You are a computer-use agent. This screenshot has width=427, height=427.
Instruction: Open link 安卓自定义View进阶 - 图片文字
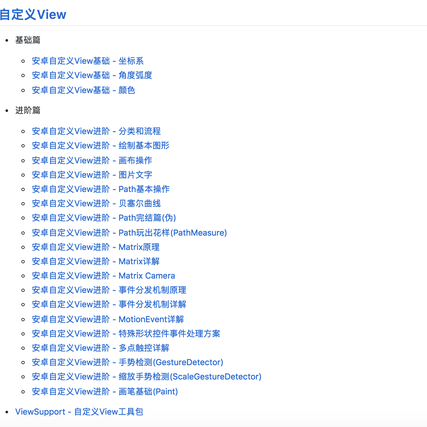pyautogui.click(x=92, y=175)
